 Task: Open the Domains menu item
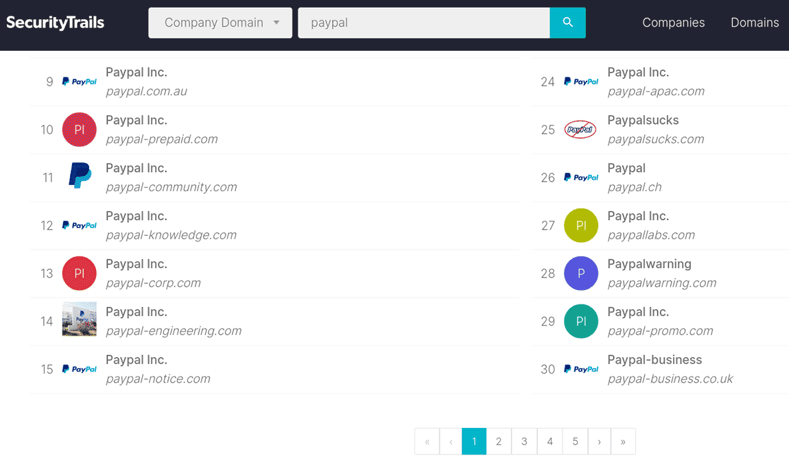(755, 23)
